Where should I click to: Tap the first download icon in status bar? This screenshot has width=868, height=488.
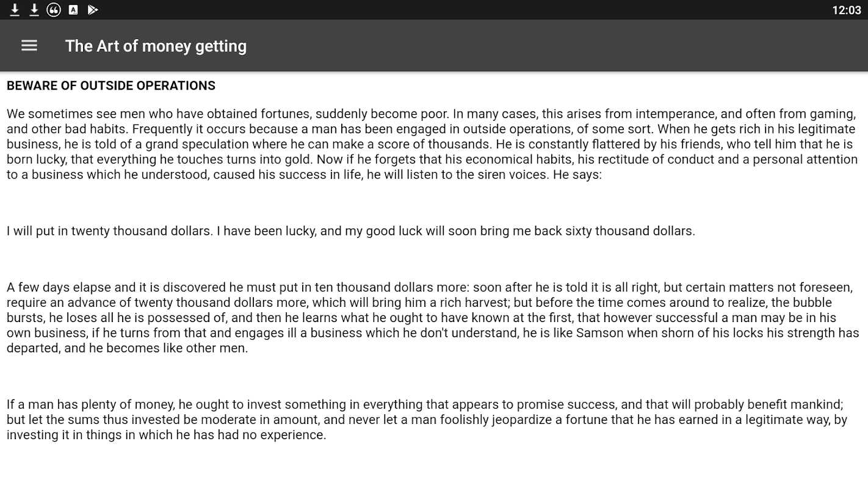click(15, 10)
